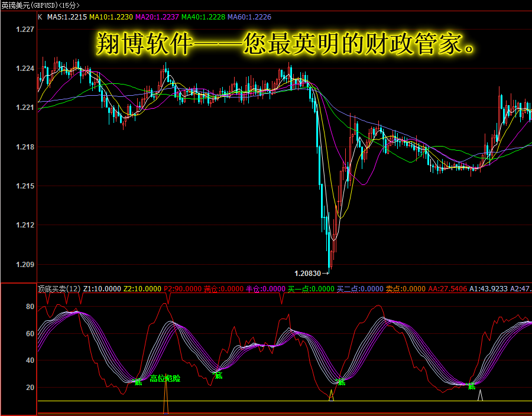532x416 pixels.
Task: Select the 1.215 price axis value
Action: coord(25,186)
